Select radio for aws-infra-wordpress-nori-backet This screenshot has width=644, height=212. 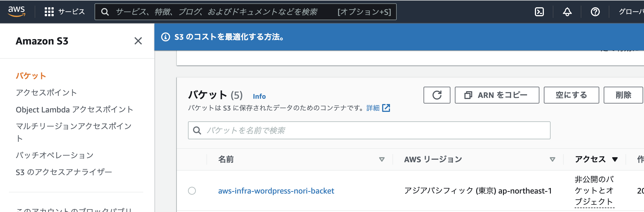(x=192, y=191)
